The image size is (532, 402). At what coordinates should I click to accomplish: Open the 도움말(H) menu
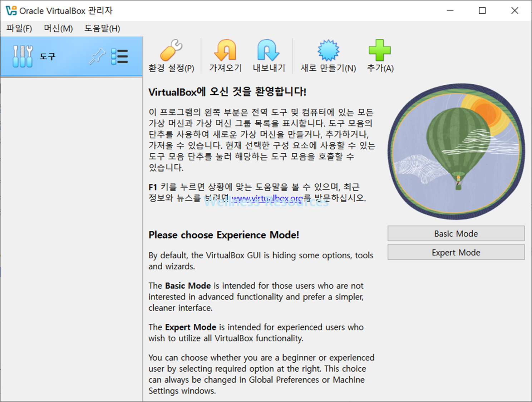[102, 29]
